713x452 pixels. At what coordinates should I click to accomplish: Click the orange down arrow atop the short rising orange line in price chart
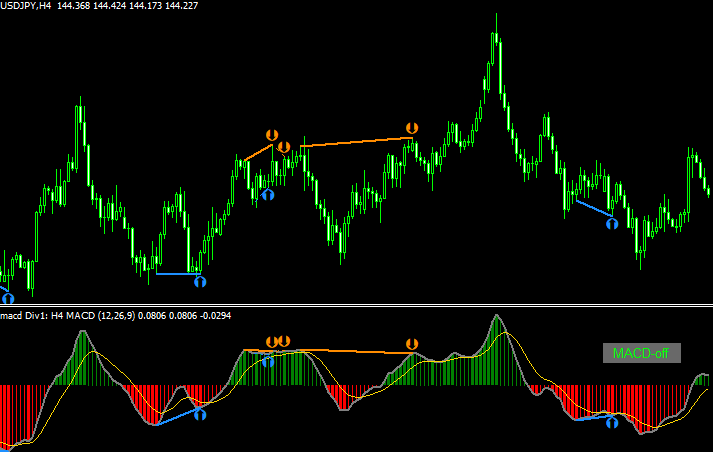pyautogui.click(x=272, y=135)
